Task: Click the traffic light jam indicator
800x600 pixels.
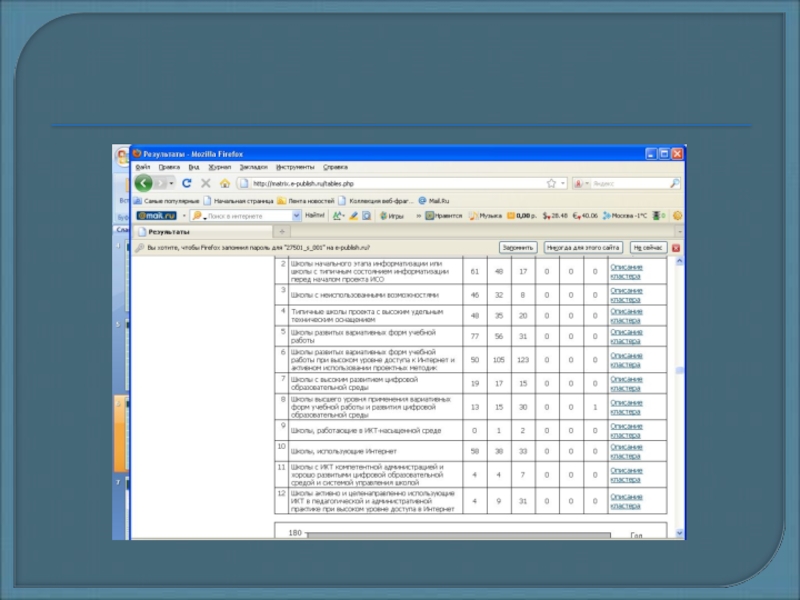Action: [659, 216]
